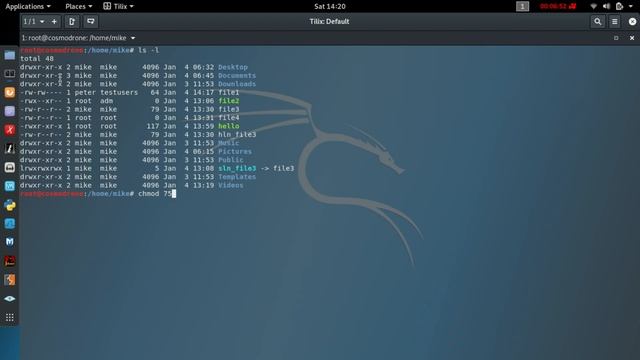Viewport: 640px width, 360px height.
Task: Click the sln_file3 symlink name
Action: [237, 168]
